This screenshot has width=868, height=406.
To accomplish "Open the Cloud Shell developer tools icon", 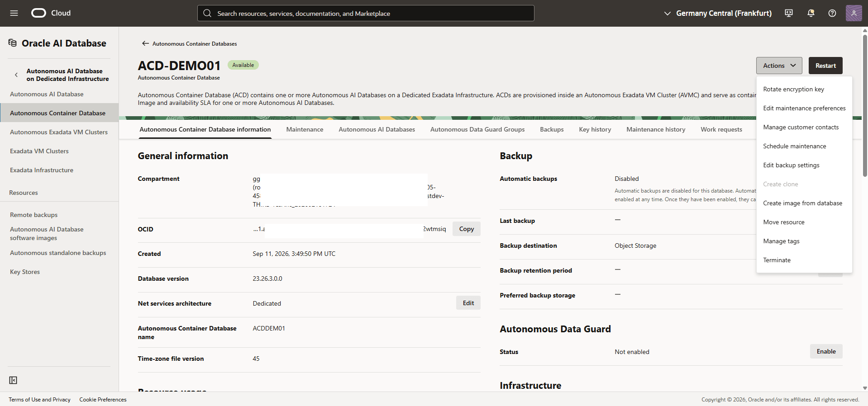I will pyautogui.click(x=789, y=13).
